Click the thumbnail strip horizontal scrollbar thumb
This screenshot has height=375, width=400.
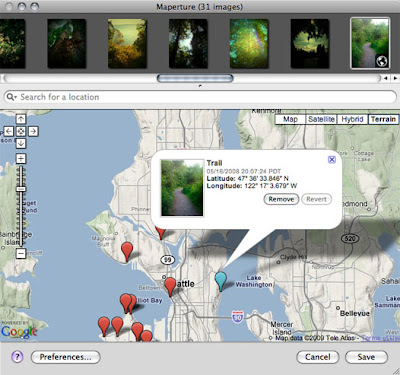(x=195, y=78)
